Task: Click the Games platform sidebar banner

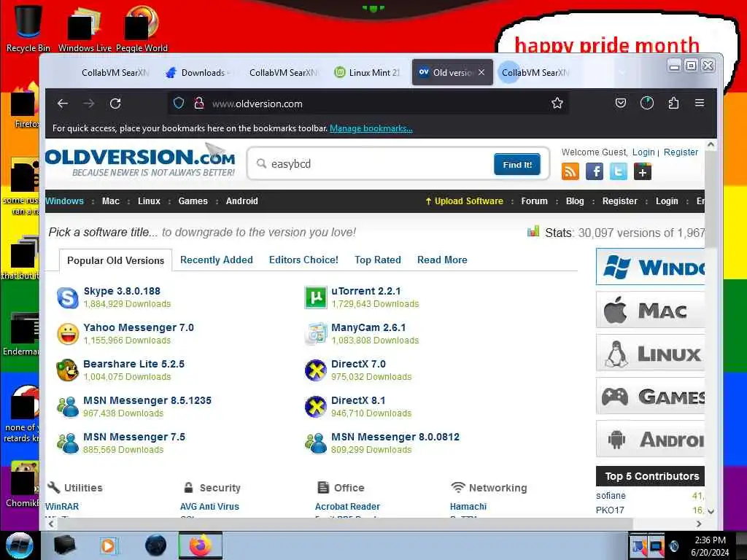Action: (650, 396)
